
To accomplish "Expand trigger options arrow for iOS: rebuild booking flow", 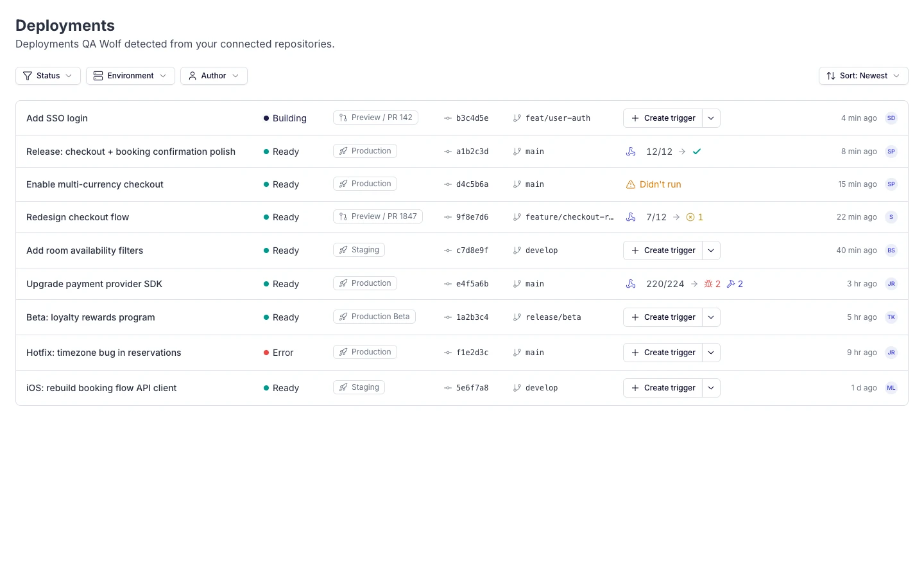I will (711, 388).
